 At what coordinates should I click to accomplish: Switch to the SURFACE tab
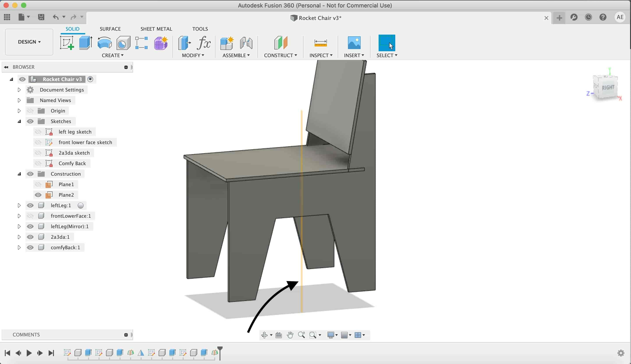(x=110, y=29)
